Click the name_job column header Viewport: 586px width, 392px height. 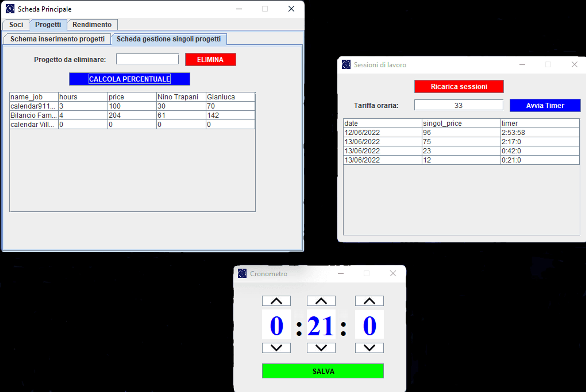34,97
